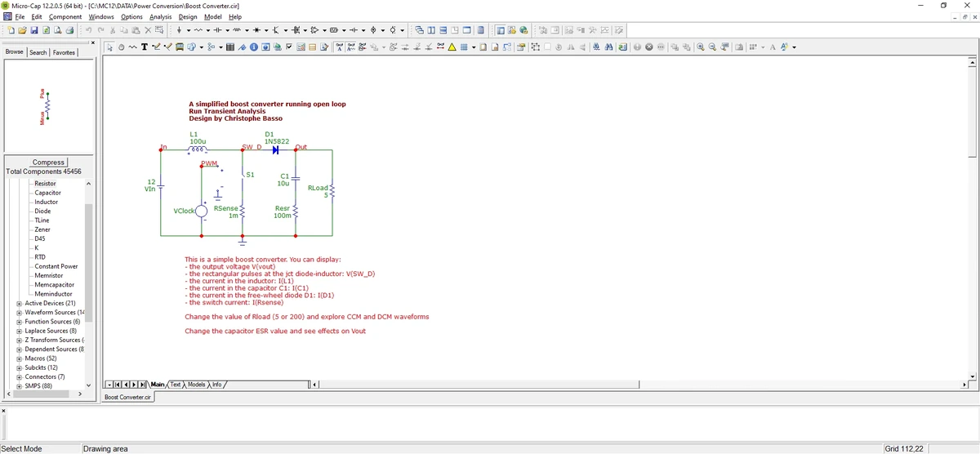Select Resistor in the component tree
The width and height of the screenshot is (980, 454).
(x=46, y=184)
